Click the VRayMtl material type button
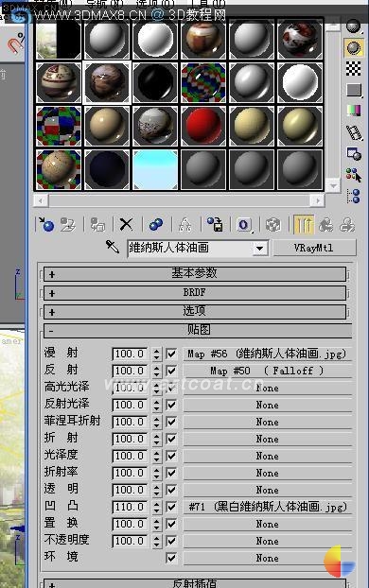Image resolution: width=369 pixels, height=588 pixels. point(314,248)
